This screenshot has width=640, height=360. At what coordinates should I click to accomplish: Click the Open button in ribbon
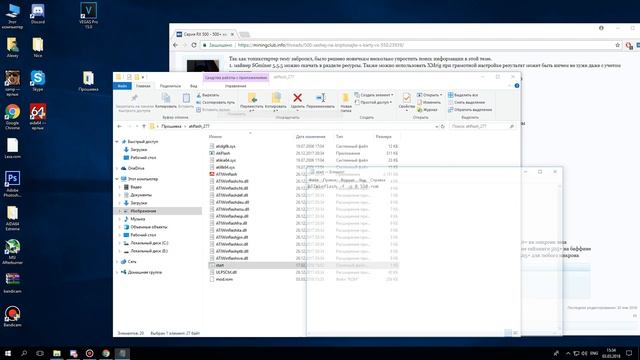[x=429, y=95]
